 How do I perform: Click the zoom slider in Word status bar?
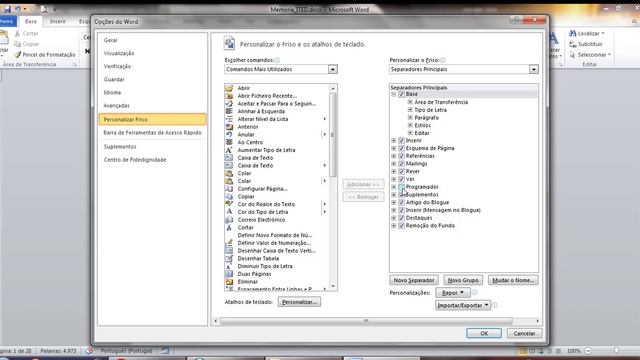pyautogui.click(x=616, y=351)
